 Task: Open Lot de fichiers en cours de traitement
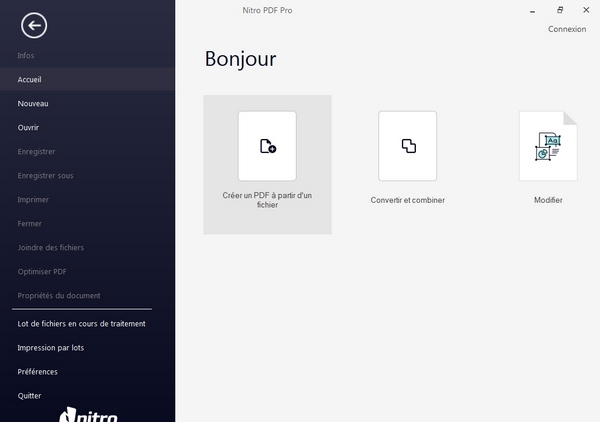81,323
